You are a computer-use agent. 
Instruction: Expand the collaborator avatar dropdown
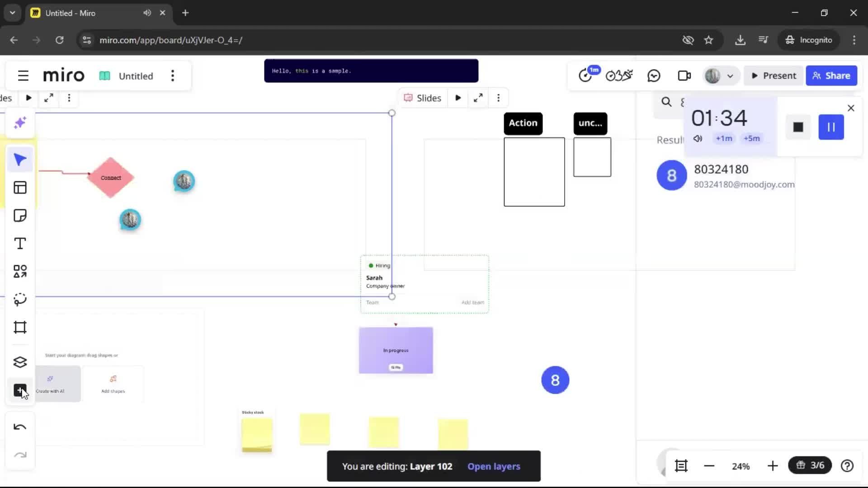[730, 76]
